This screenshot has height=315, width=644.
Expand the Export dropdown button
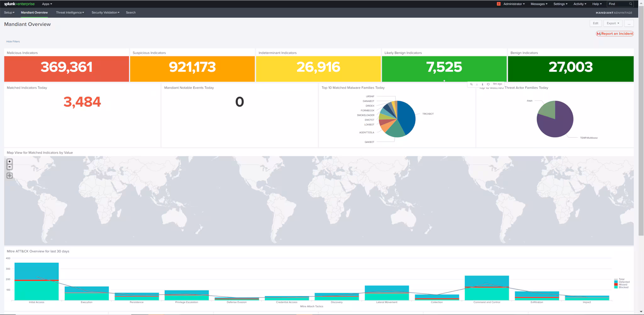613,23
